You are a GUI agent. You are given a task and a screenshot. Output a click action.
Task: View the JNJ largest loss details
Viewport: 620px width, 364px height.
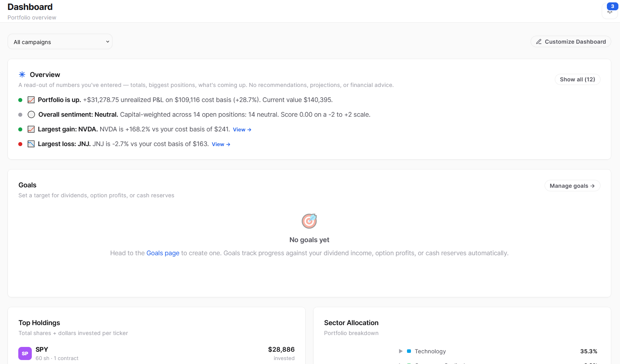pyautogui.click(x=221, y=144)
